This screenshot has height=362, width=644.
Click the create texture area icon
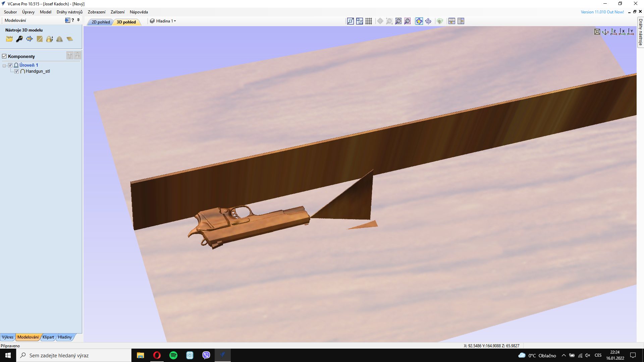click(40, 39)
